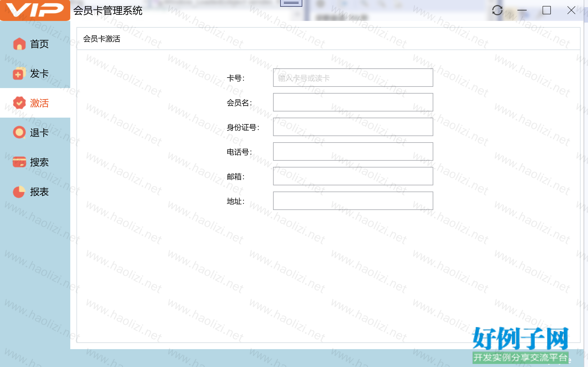Click the refresh icon in title bar

(497, 10)
